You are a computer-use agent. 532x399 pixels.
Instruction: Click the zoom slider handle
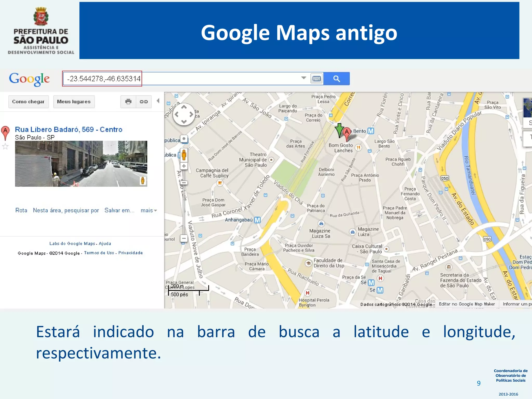(x=184, y=183)
